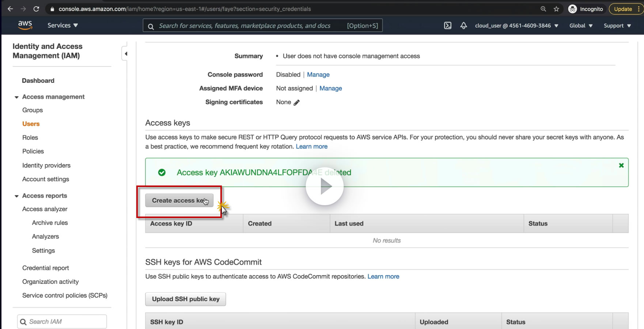Click the AWS logo home icon
The width and height of the screenshot is (644, 329).
[25, 25]
